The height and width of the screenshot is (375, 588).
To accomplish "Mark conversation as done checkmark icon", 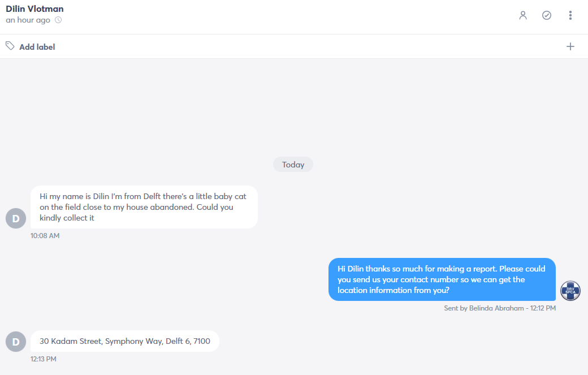I will point(547,15).
